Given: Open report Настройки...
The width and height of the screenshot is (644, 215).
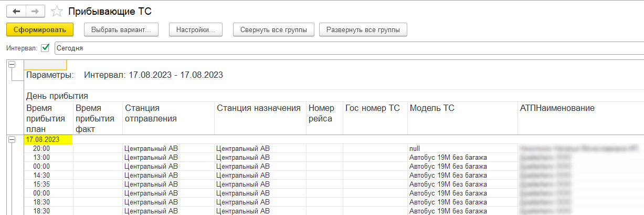Looking at the screenshot, I should pyautogui.click(x=195, y=30).
